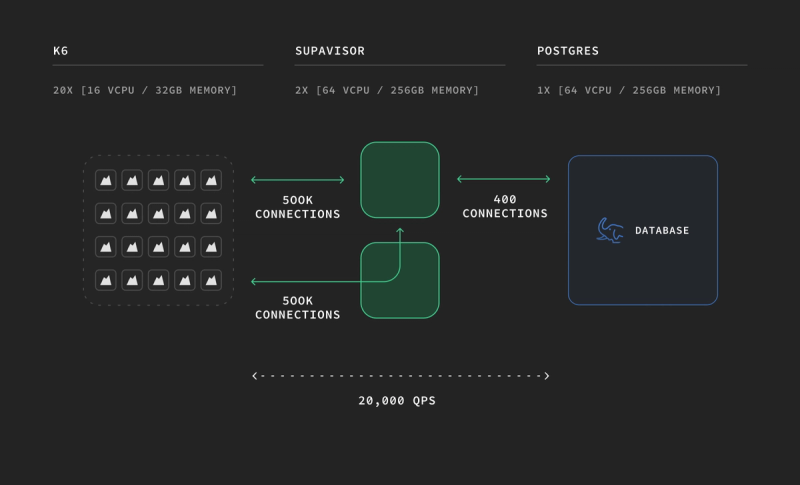Click the '20X [16 VCPU / 32GB MEMORY]' text
800x485 pixels.
point(145,90)
